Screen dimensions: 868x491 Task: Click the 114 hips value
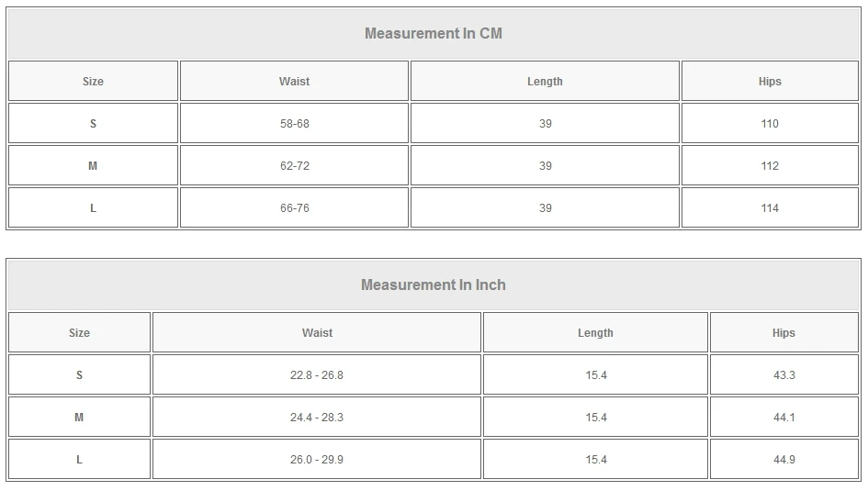coord(770,208)
